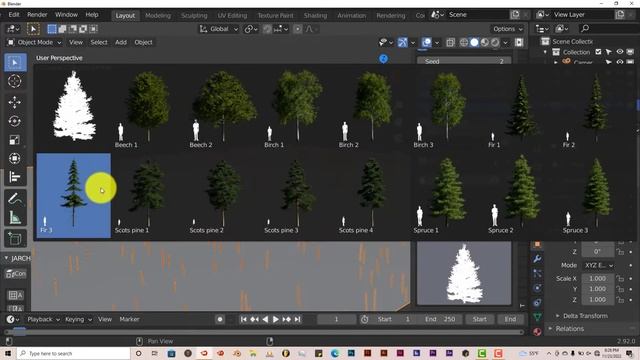The width and height of the screenshot is (640, 360).
Task: Select the Measure tool
Action: [15, 218]
